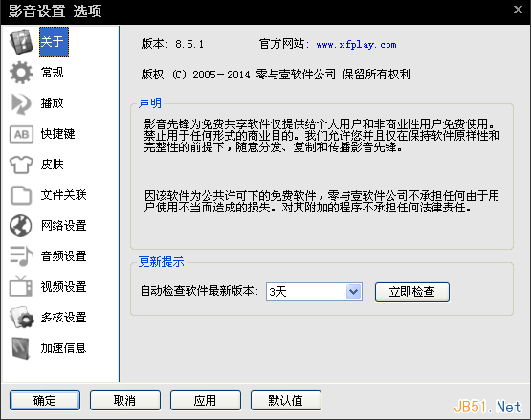Apply changes with the 应用 button
Image resolution: width=531 pixels, height=420 pixels.
[x=206, y=400]
